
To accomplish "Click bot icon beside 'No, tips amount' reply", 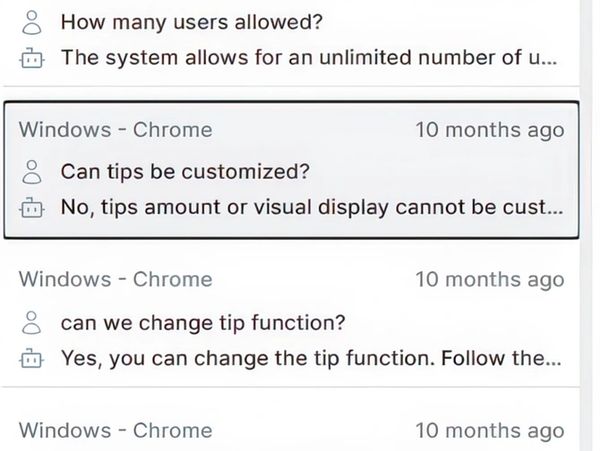I will pyautogui.click(x=32, y=208).
